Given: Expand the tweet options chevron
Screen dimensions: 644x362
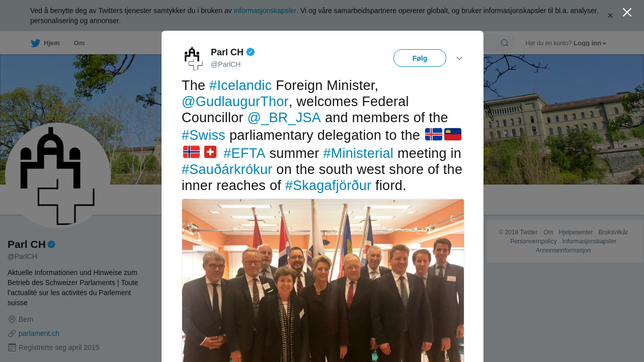Looking at the screenshot, I should [x=459, y=58].
